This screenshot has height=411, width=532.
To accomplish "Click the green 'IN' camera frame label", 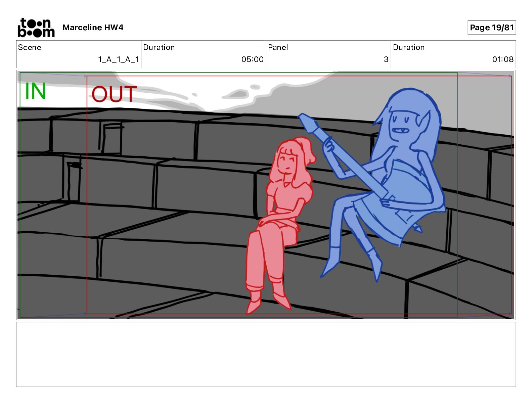I will [x=35, y=91].
